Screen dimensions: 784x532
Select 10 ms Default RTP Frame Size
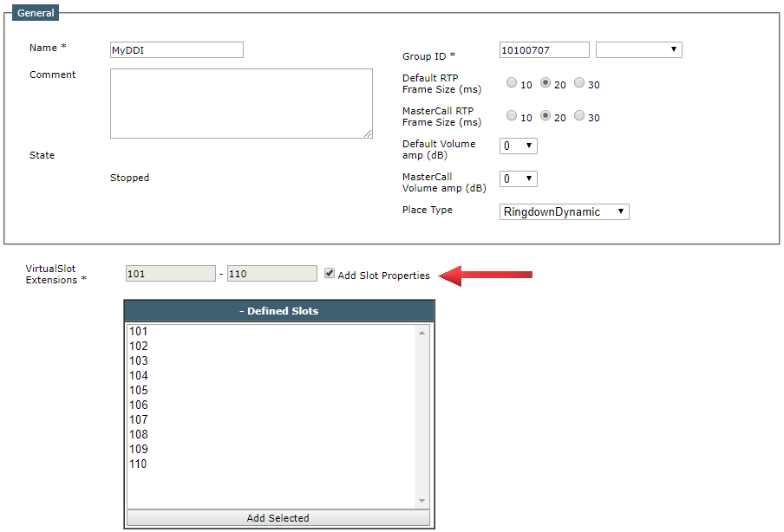pyautogui.click(x=511, y=83)
